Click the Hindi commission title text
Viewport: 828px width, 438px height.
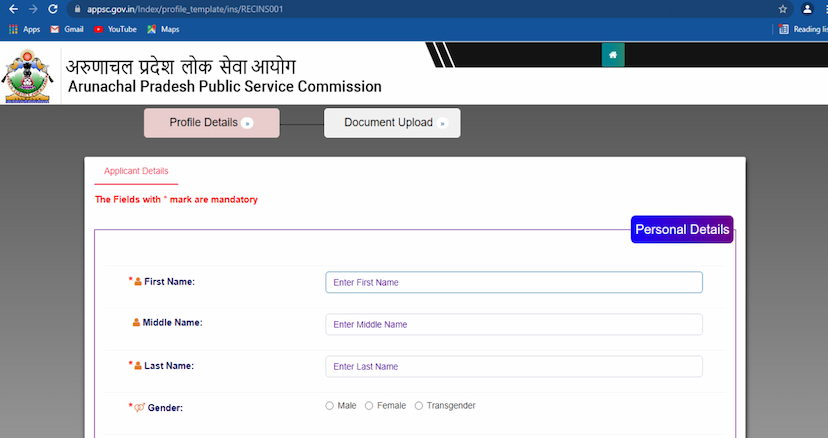181,66
